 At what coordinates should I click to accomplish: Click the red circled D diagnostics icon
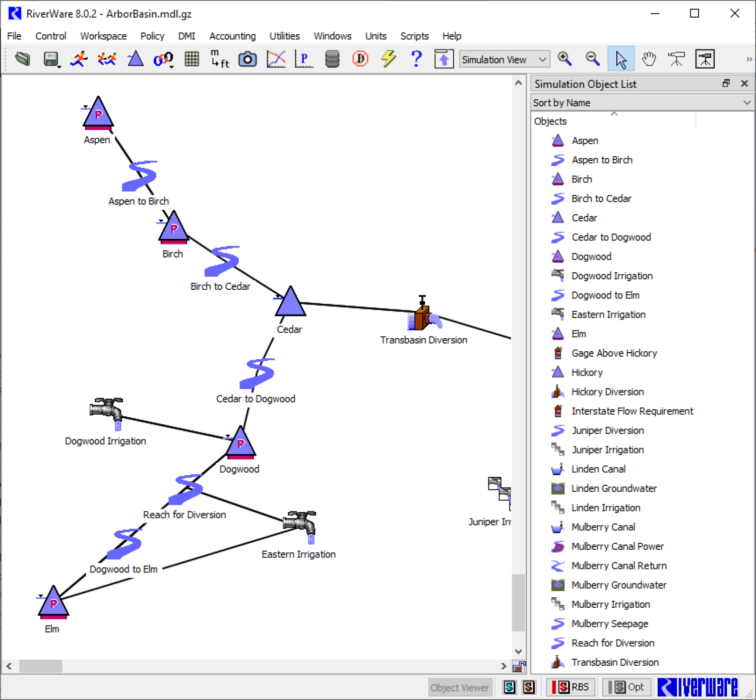(360, 59)
